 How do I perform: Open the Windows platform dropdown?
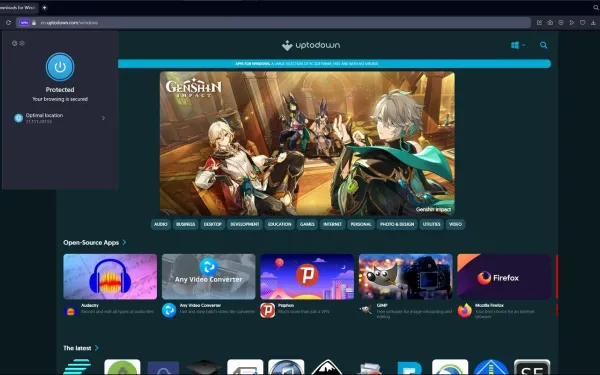(x=518, y=45)
